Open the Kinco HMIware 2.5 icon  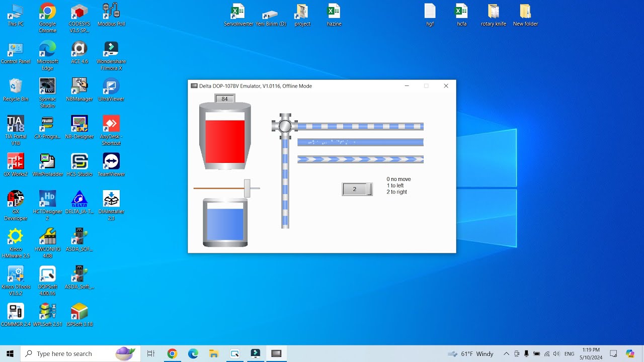(16, 243)
